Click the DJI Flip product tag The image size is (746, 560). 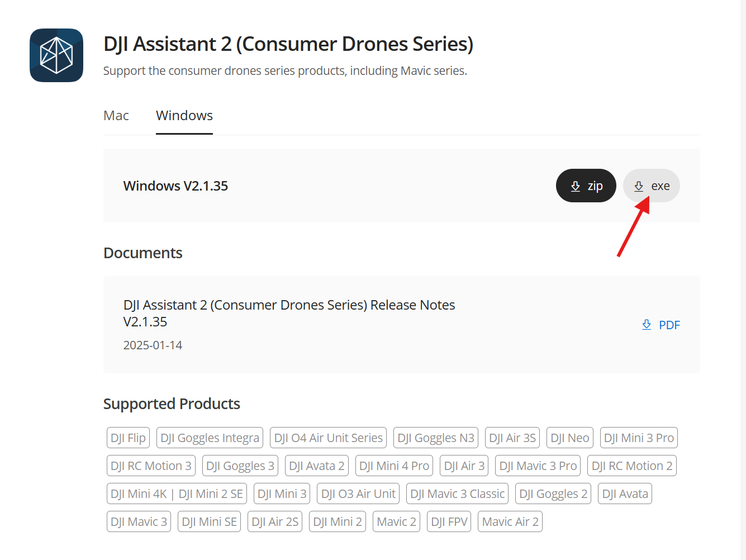128,438
